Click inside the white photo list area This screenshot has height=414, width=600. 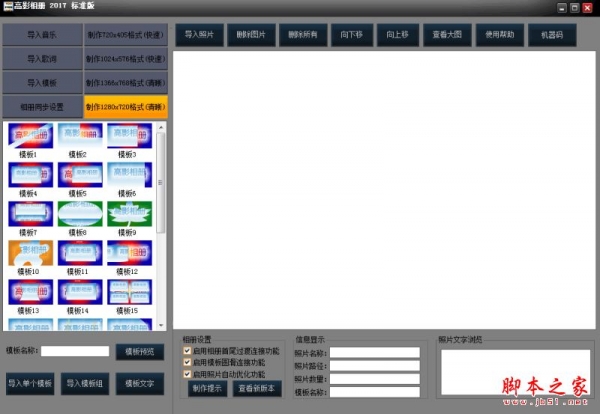click(x=384, y=190)
